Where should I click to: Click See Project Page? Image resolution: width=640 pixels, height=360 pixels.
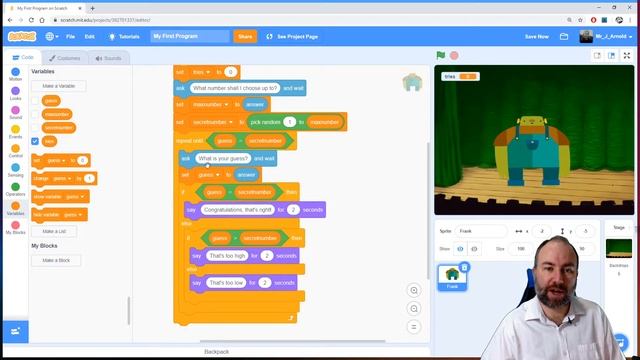pos(292,36)
